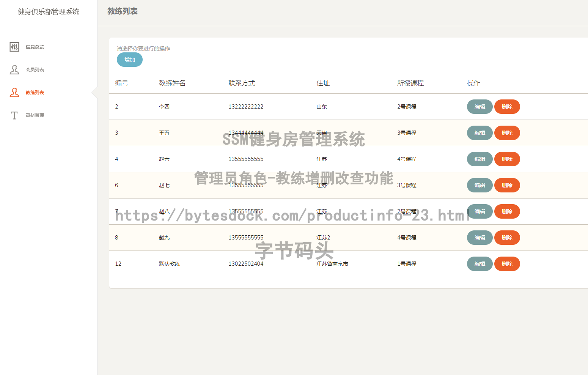The height and width of the screenshot is (375, 588).
Task: Edit coach 赵八 entry
Action: (480, 211)
